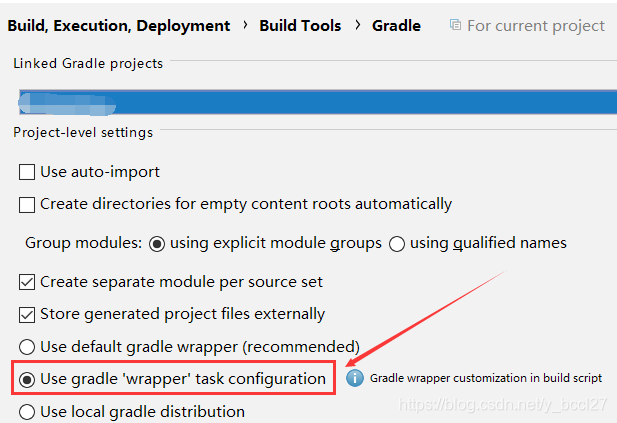Viewport: 617px width, 423px height.
Task: Click the Gradle breadcrumb title
Action: coord(396,26)
